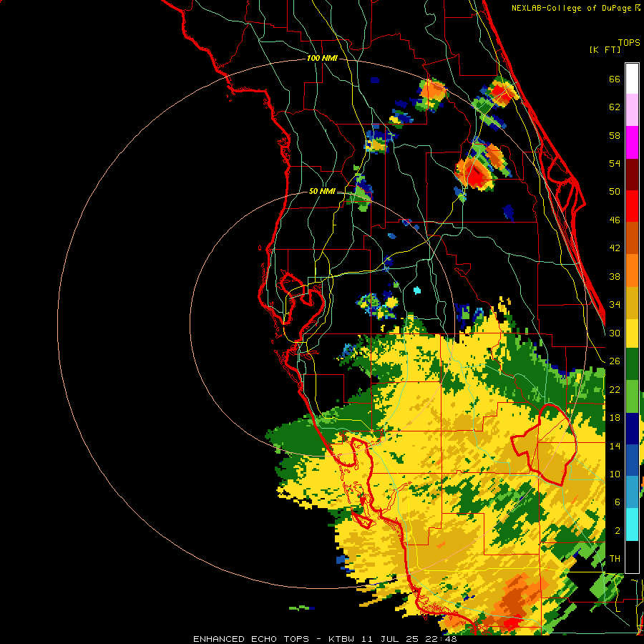The width and height of the screenshot is (644, 644).
Task: Click the "KTBW" radar station identifier
Action: [341, 639]
